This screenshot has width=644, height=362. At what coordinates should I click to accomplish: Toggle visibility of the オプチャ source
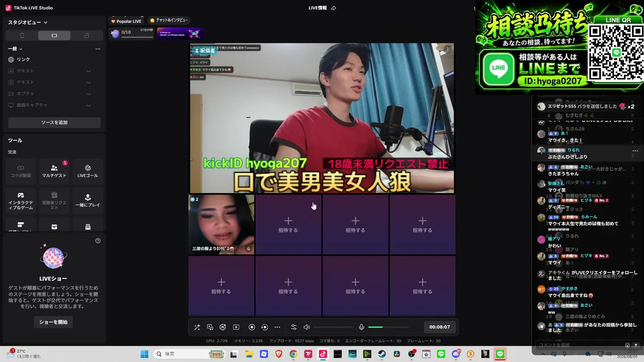pyautogui.click(x=89, y=94)
